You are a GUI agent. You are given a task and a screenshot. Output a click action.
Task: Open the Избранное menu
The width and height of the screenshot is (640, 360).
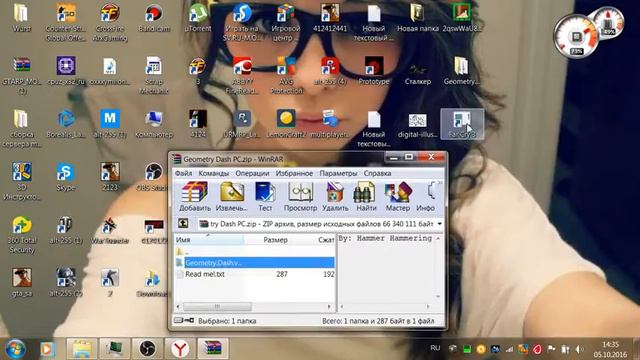click(294, 173)
